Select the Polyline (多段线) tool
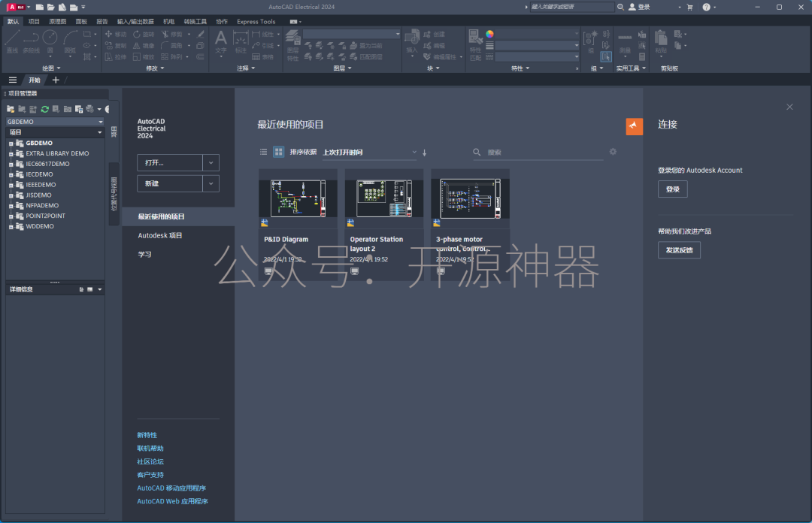Viewport: 812px width, 523px height. [x=31, y=41]
